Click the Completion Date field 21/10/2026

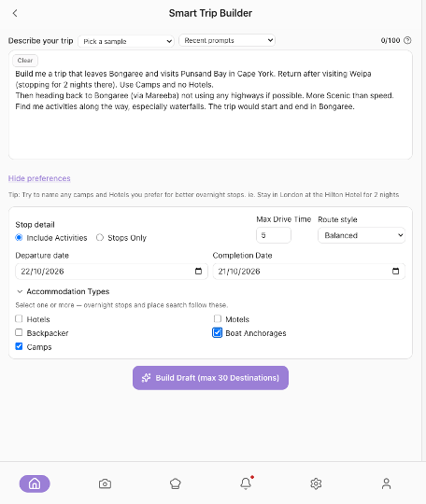point(308,272)
